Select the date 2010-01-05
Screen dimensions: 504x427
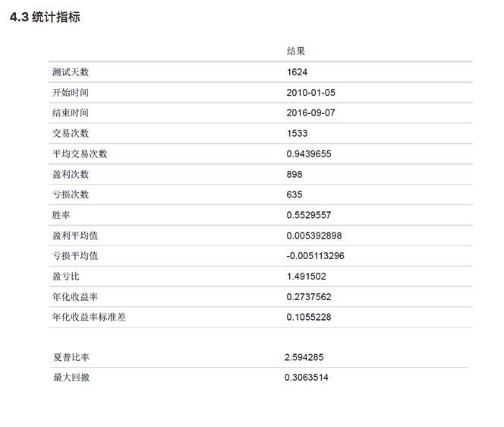tap(310, 93)
